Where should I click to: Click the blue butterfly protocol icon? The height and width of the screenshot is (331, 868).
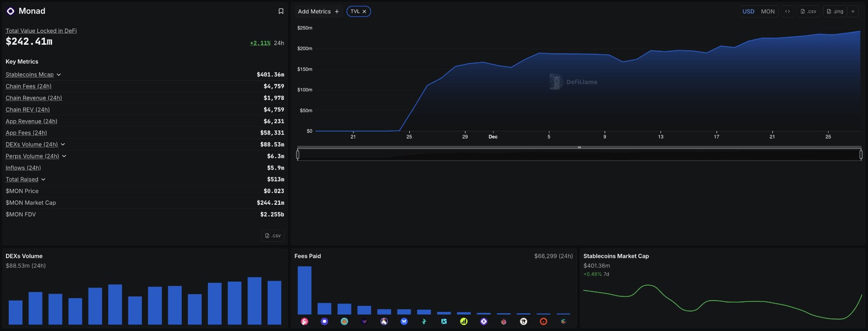point(404,321)
